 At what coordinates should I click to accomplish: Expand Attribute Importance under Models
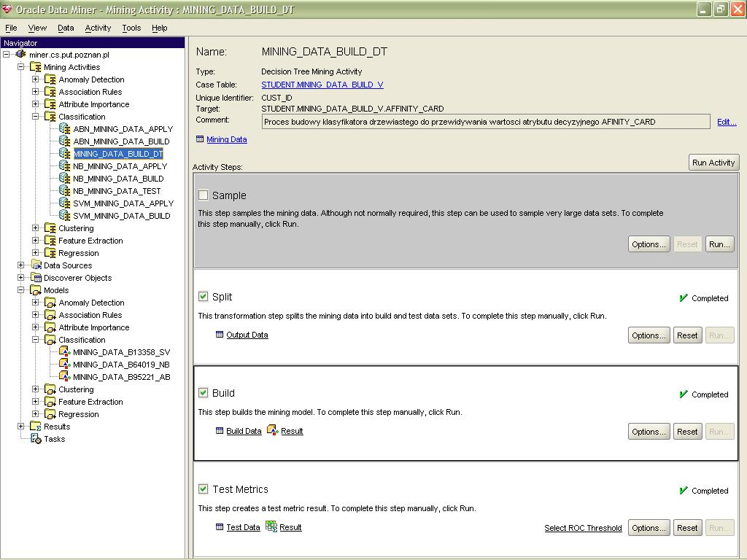pos(35,327)
